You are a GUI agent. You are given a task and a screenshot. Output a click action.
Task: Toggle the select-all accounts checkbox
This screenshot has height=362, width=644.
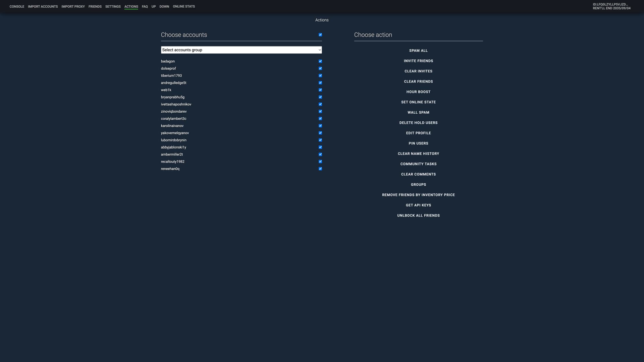pos(320,35)
